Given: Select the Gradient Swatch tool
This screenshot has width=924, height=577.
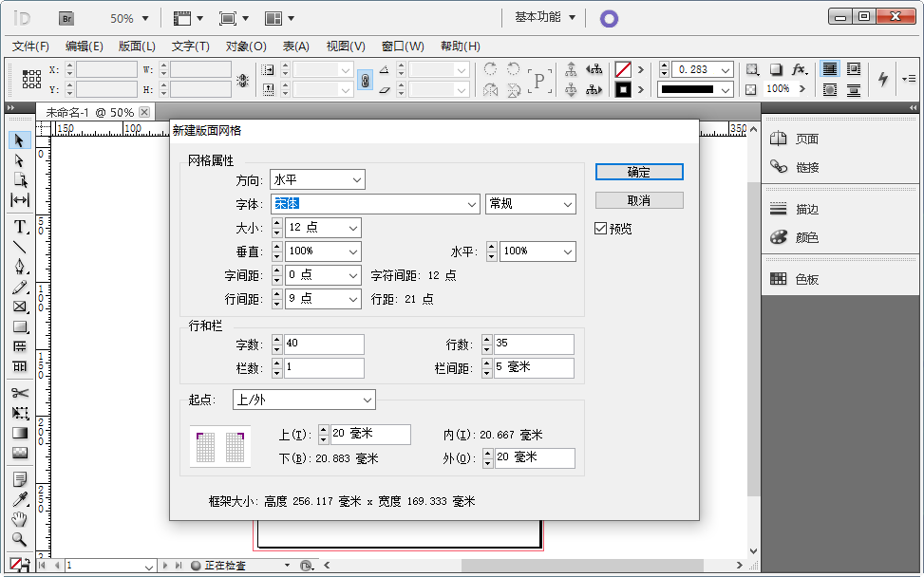Looking at the screenshot, I should pos(19,433).
